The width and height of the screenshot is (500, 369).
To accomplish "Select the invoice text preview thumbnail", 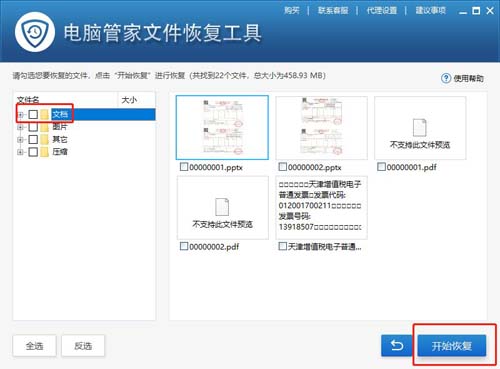I will click(321, 207).
